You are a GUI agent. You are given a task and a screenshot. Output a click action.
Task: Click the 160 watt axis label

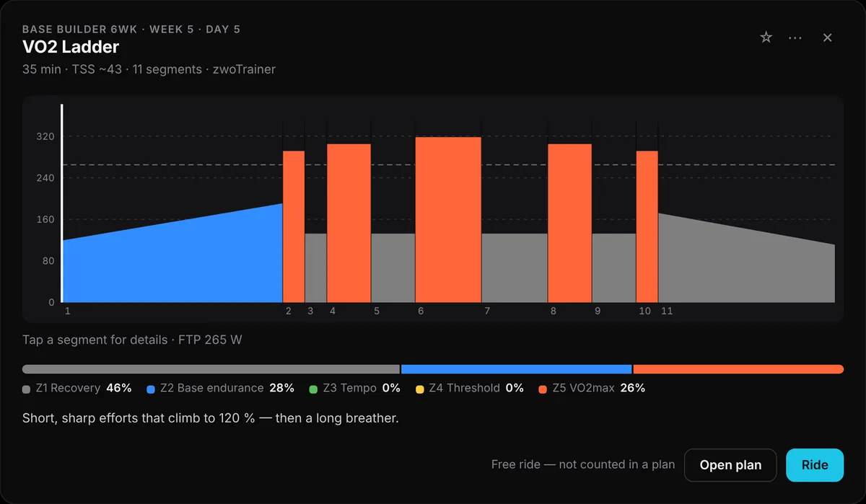(x=46, y=220)
